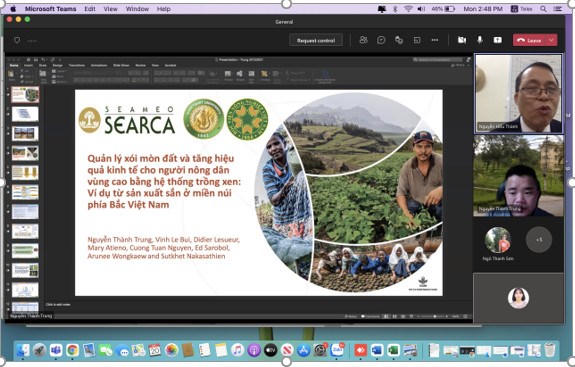This screenshot has width=575, height=367.
Task: Open the More actions ellipsis menu
Action: coord(435,40)
